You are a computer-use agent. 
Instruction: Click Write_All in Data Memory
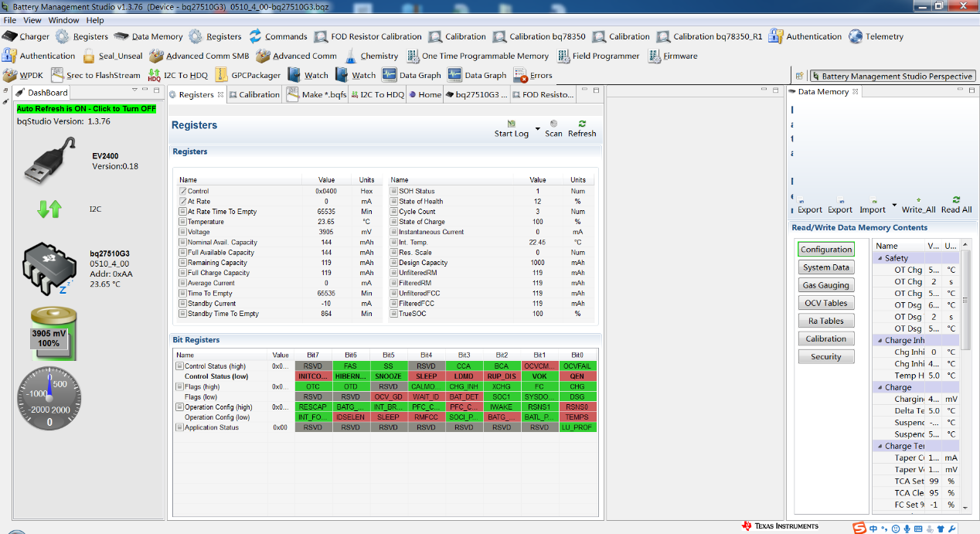pyautogui.click(x=918, y=205)
